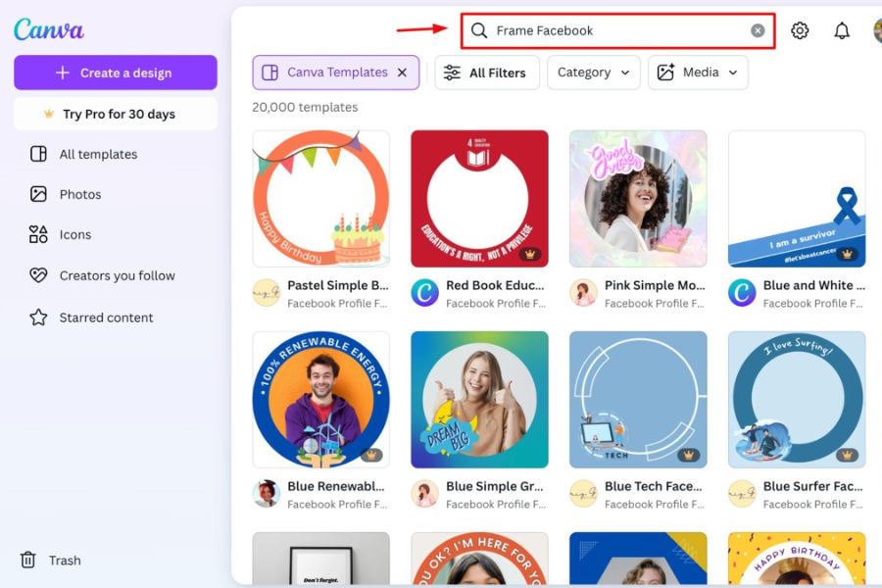Open All templates in sidebar
This screenshot has width=882, height=588.
click(98, 154)
